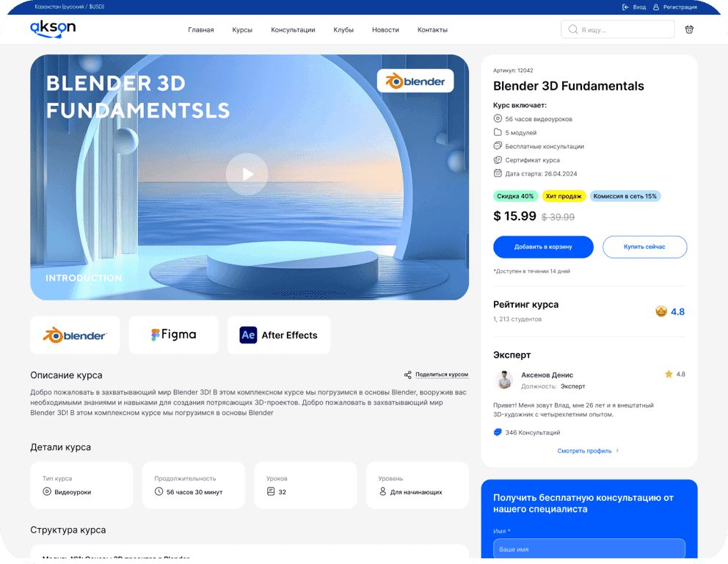Screen dimensions: 728x564
Task: Click the Купить сейчас button
Action: pos(644,247)
